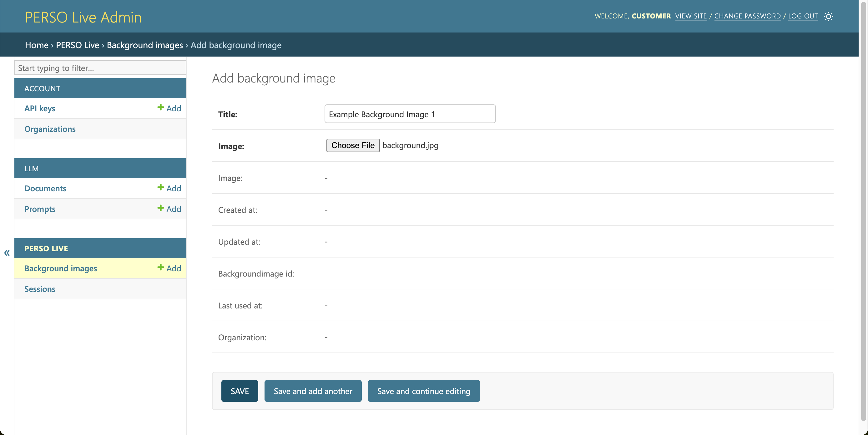Navigate to Home via the breadcrumb
Image resolution: width=868 pixels, height=435 pixels.
click(x=36, y=45)
